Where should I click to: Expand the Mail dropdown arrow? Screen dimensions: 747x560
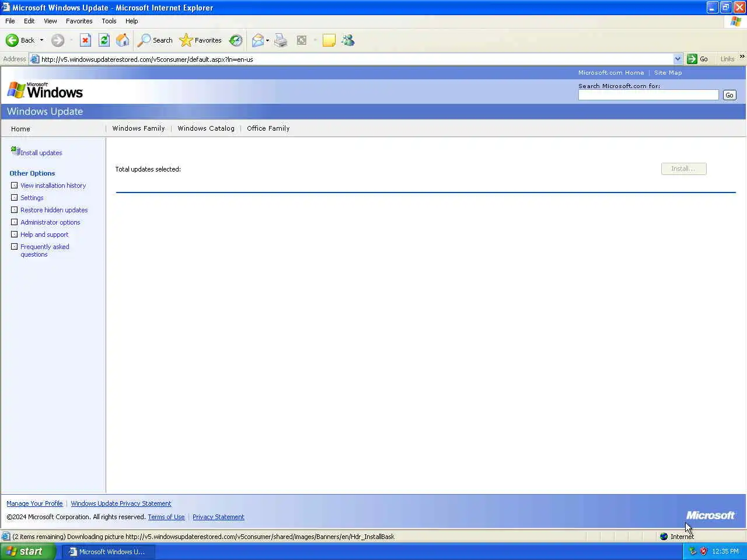pos(267,40)
